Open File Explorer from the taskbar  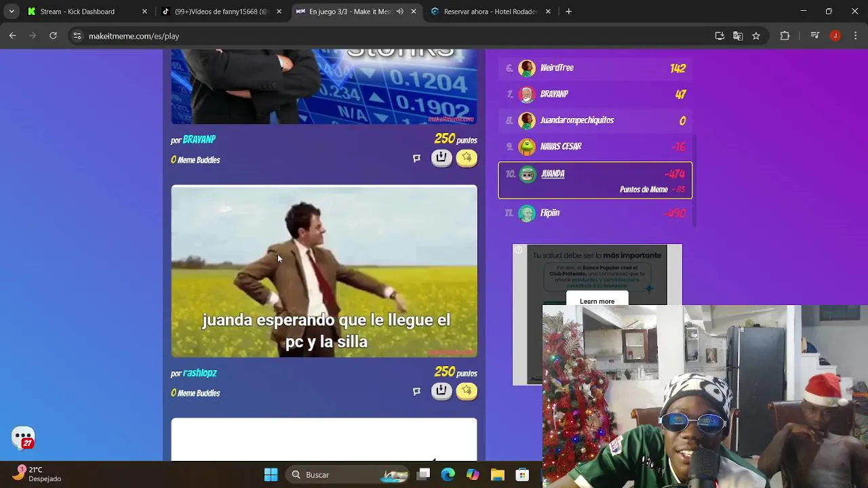click(x=497, y=474)
